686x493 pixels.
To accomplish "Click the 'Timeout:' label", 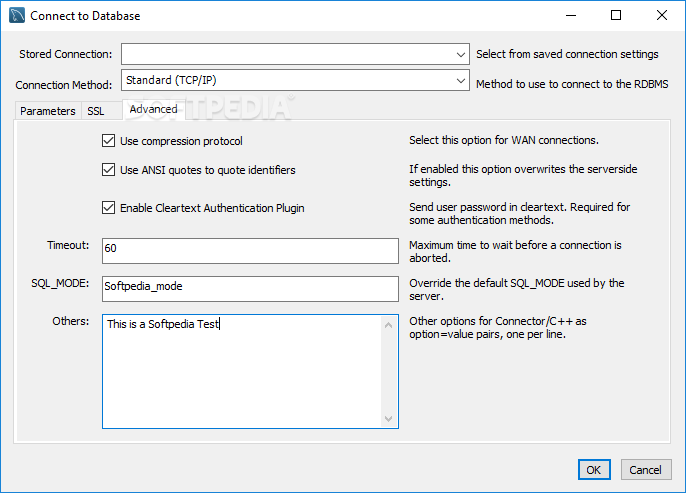I will pos(68,245).
